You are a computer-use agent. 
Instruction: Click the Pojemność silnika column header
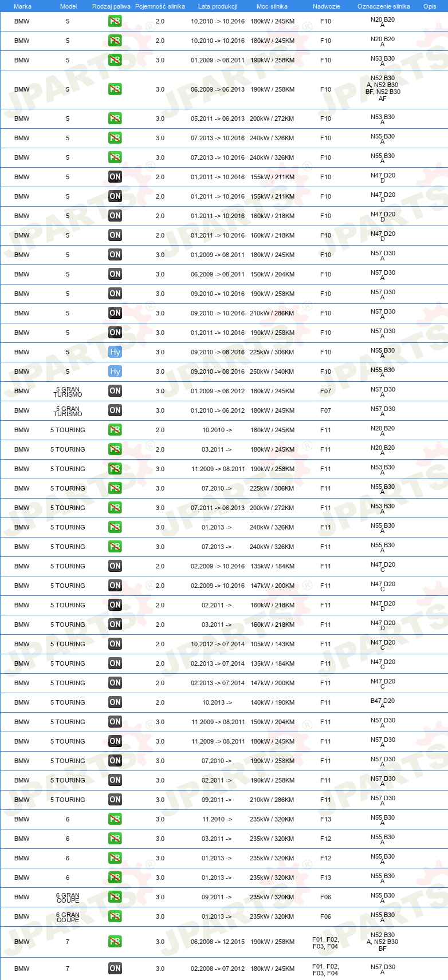160,6
